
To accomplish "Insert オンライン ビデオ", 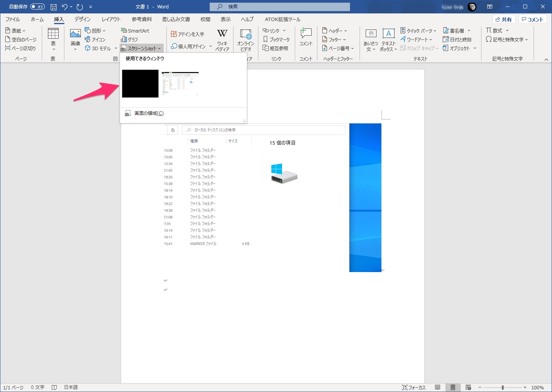I will [x=246, y=40].
